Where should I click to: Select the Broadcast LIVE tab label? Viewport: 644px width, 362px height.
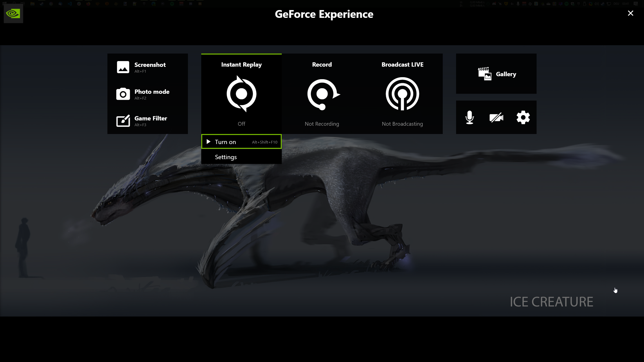(x=403, y=65)
